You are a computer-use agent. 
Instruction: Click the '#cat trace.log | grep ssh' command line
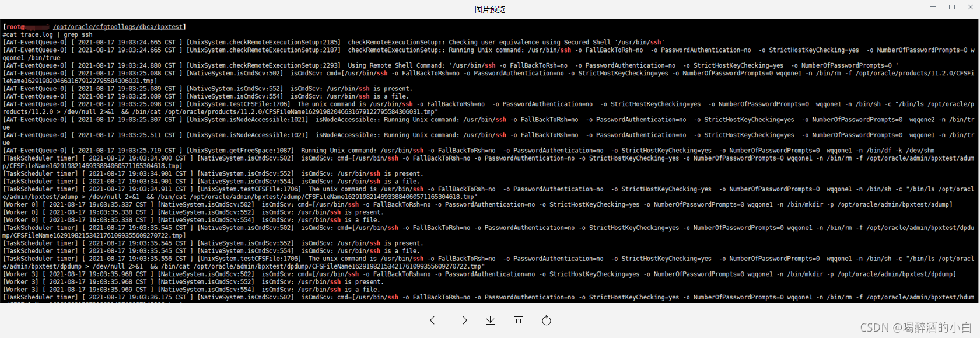(x=48, y=34)
